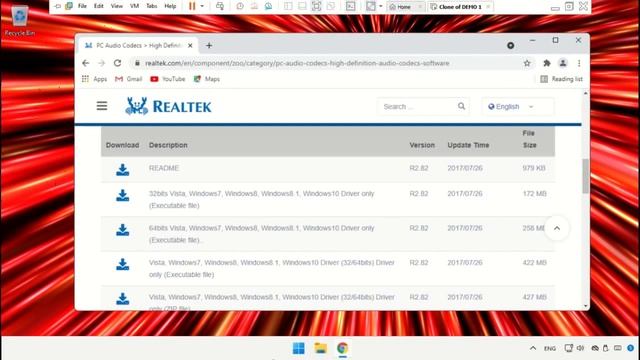The width and height of the screenshot is (640, 360).
Task: Go back in the Chrome browser
Action: [x=85, y=63]
